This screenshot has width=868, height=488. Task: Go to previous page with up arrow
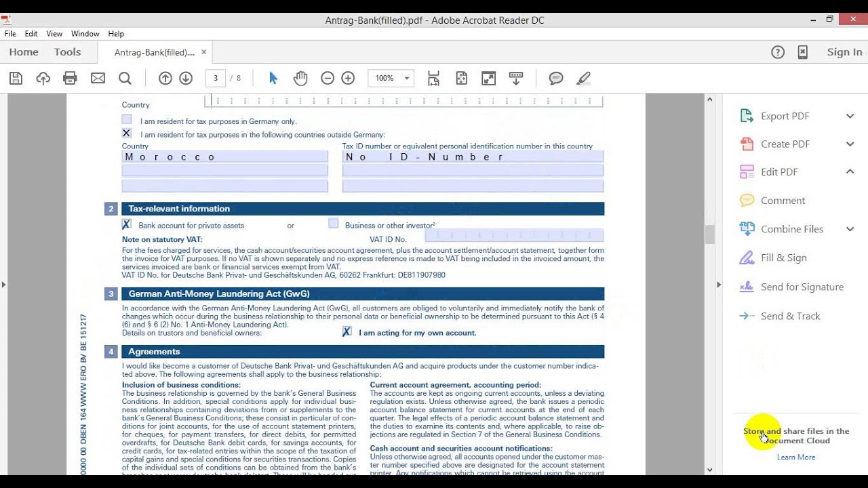tap(165, 79)
